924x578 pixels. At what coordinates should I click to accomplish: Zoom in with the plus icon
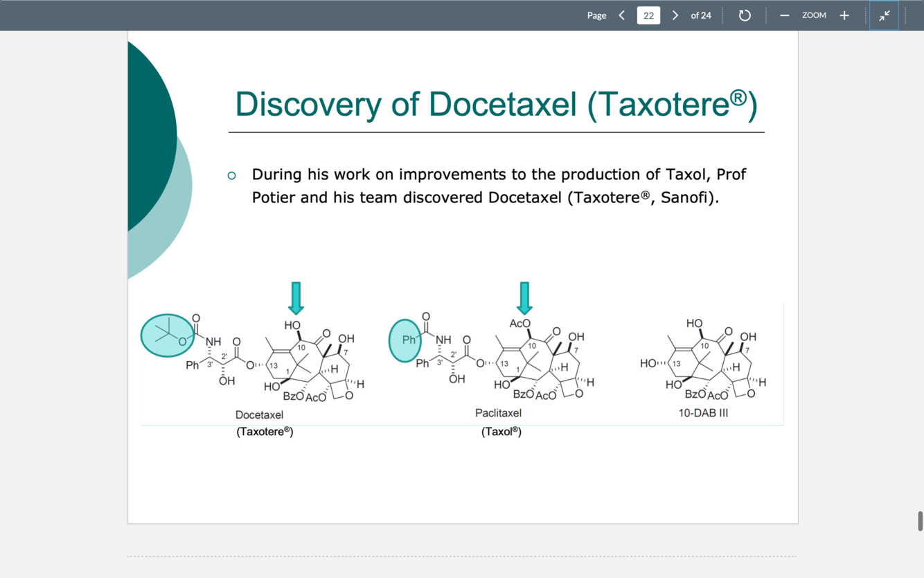(844, 15)
